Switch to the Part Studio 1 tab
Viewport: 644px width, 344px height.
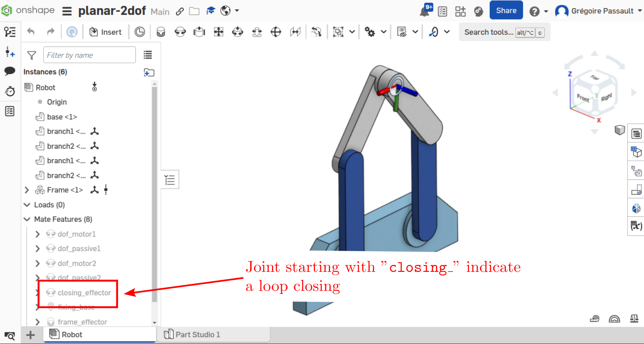tap(192, 334)
